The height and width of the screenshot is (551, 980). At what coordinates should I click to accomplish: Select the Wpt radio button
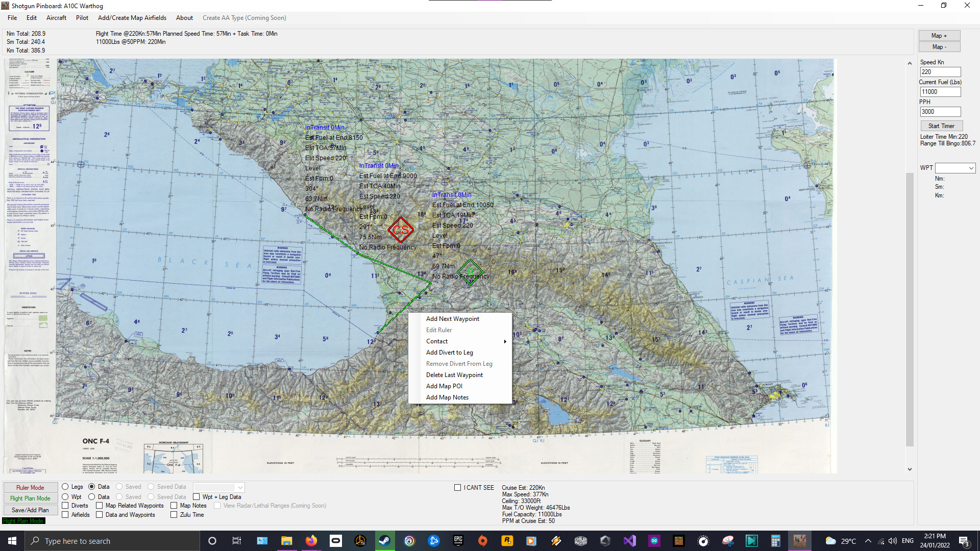point(65,496)
